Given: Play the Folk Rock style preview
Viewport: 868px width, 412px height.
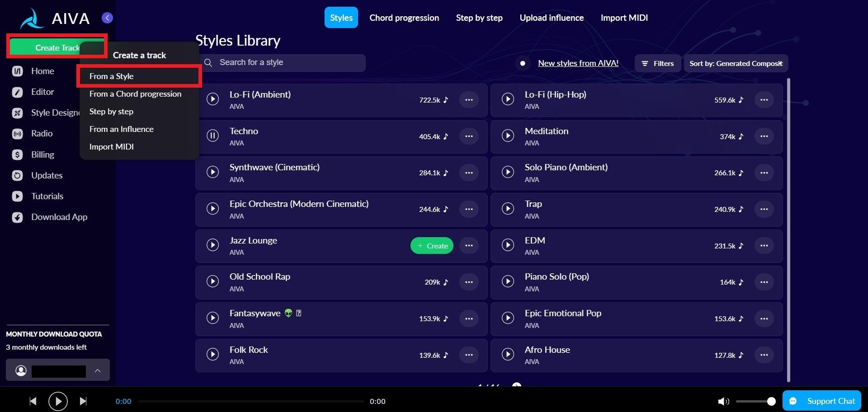Looking at the screenshot, I should click(x=212, y=355).
